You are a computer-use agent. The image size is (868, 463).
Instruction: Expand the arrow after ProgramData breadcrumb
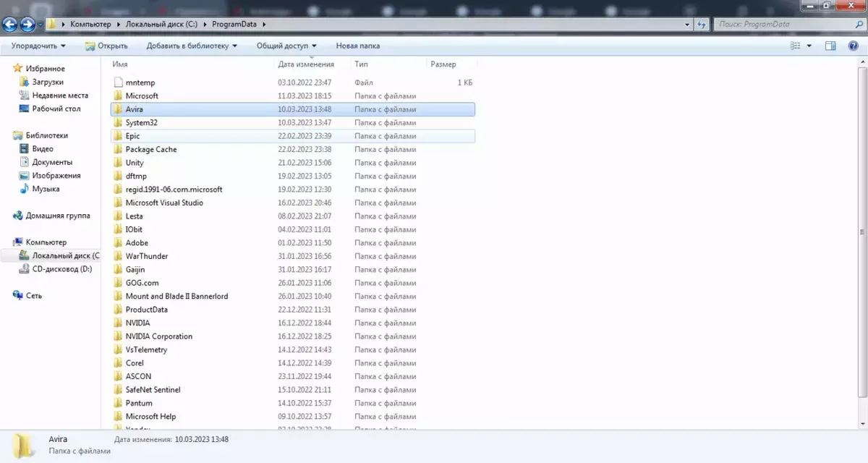coord(264,24)
